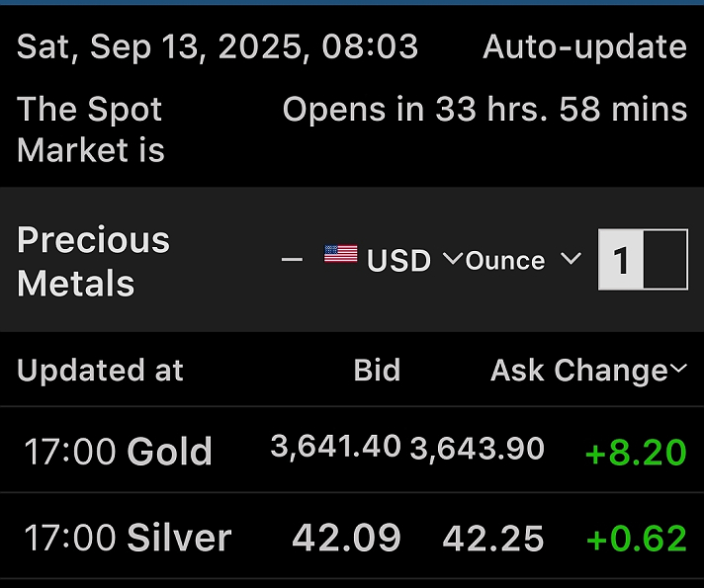The width and height of the screenshot is (704, 588).
Task: Click Gold bid price 3,641.40
Action: (335, 448)
